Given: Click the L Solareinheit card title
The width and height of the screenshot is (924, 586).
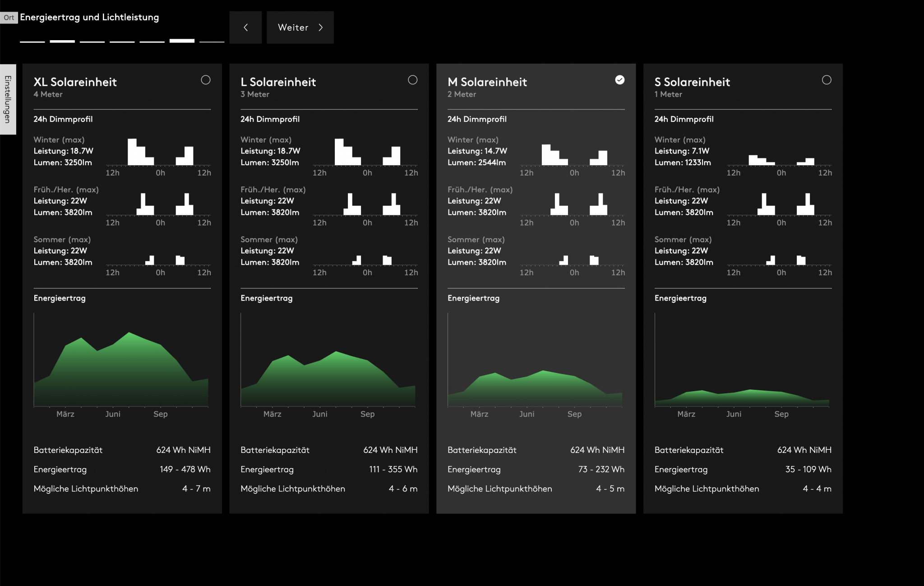Looking at the screenshot, I should (x=278, y=82).
